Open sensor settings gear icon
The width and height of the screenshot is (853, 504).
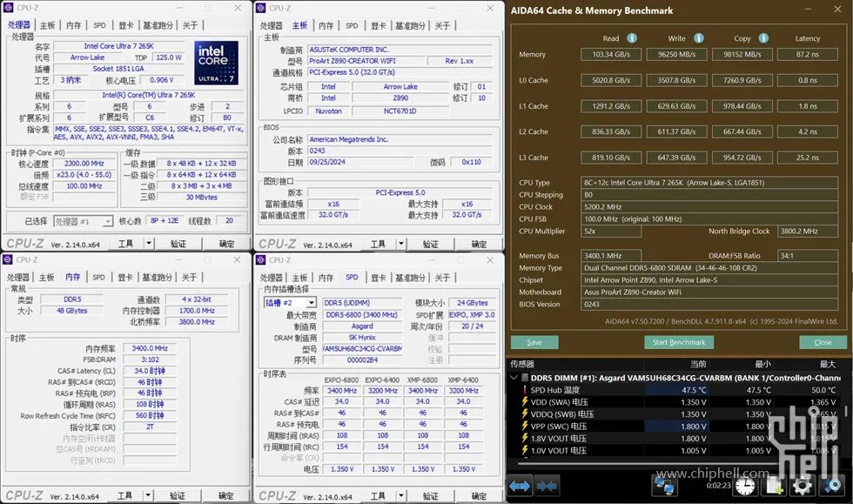click(x=803, y=486)
